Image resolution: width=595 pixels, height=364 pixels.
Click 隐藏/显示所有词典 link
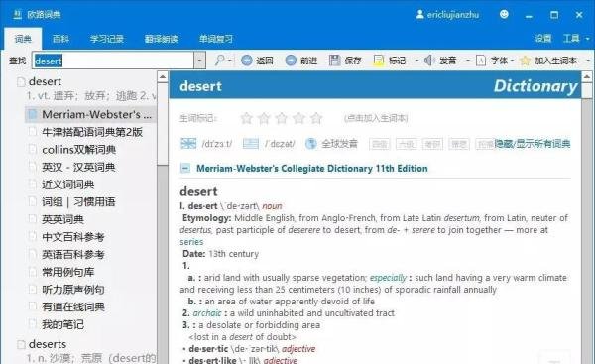point(533,144)
